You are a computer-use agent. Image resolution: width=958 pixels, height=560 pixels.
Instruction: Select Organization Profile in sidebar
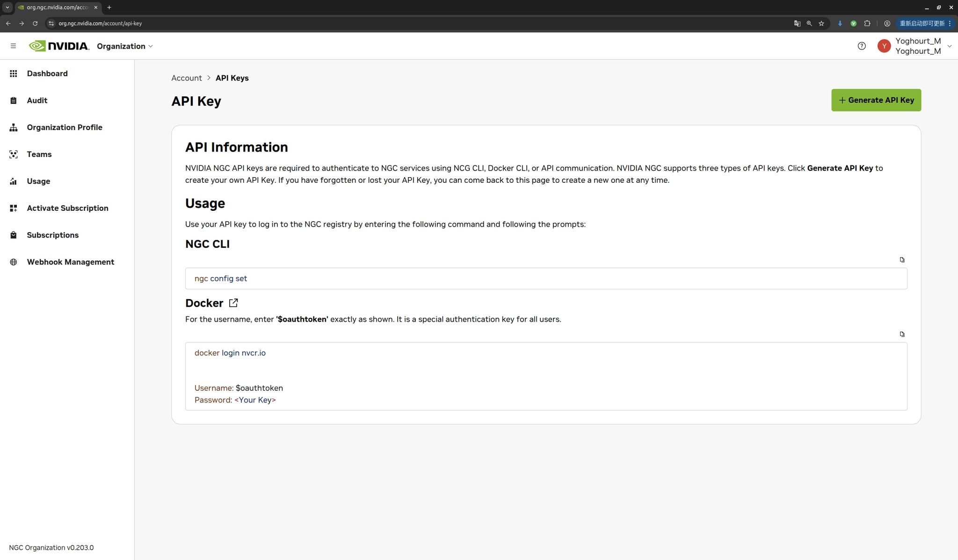pos(65,127)
